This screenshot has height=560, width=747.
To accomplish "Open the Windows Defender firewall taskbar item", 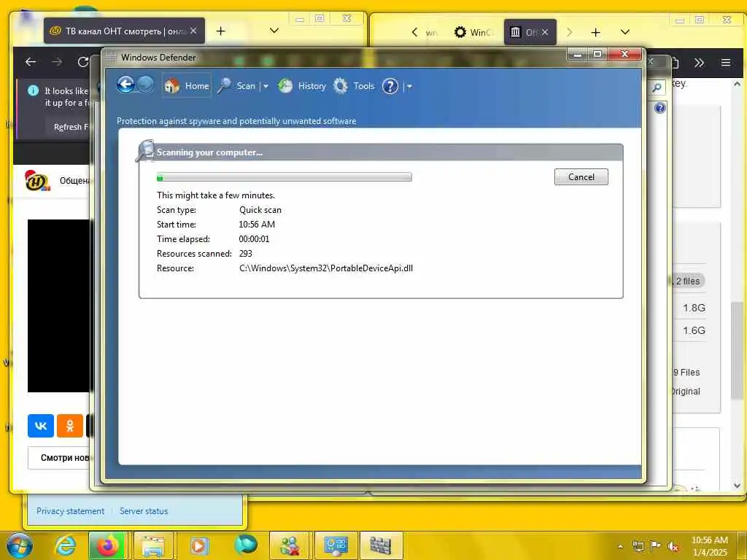I will point(381,545).
